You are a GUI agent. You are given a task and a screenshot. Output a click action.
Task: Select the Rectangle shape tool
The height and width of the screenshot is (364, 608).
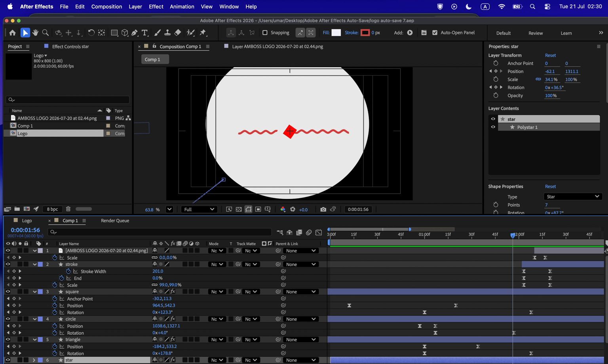114,33
